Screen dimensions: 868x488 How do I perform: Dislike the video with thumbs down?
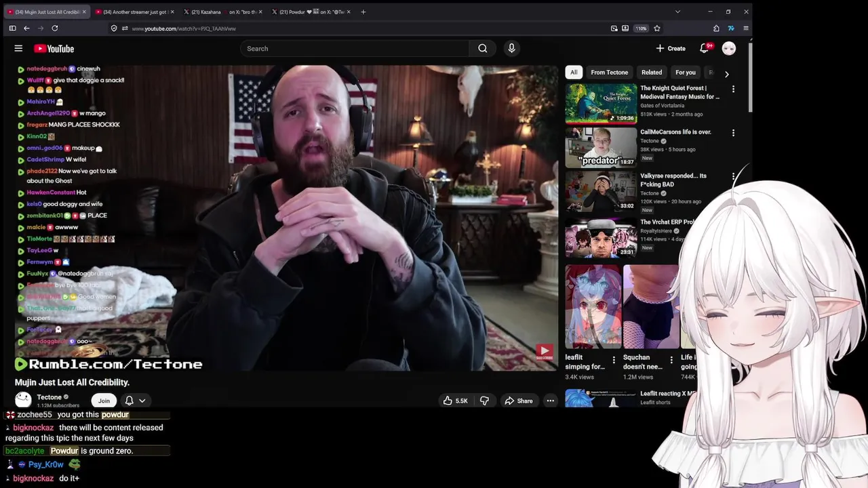click(484, 401)
